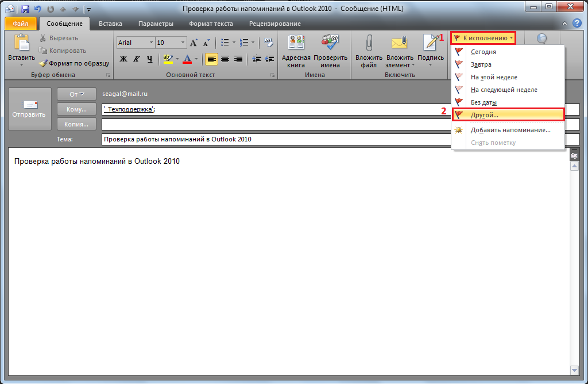Select the Другой... custom flag option
The image size is (588, 384).
tap(508, 115)
